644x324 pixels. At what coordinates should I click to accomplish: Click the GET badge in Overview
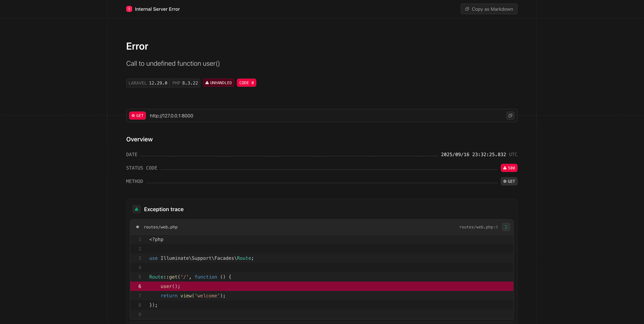[x=509, y=181]
